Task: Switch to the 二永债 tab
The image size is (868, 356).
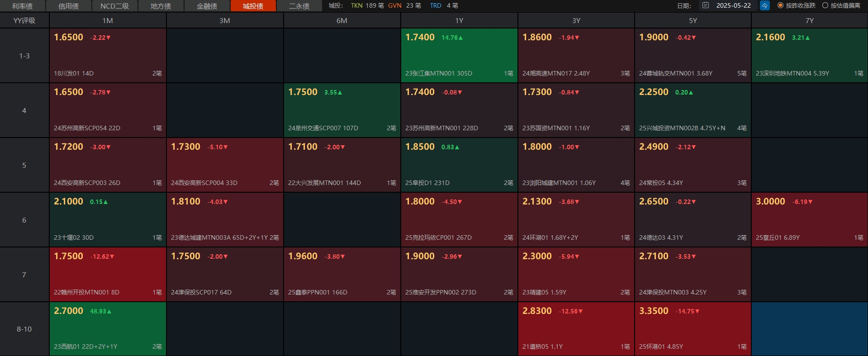Action: click(x=299, y=6)
